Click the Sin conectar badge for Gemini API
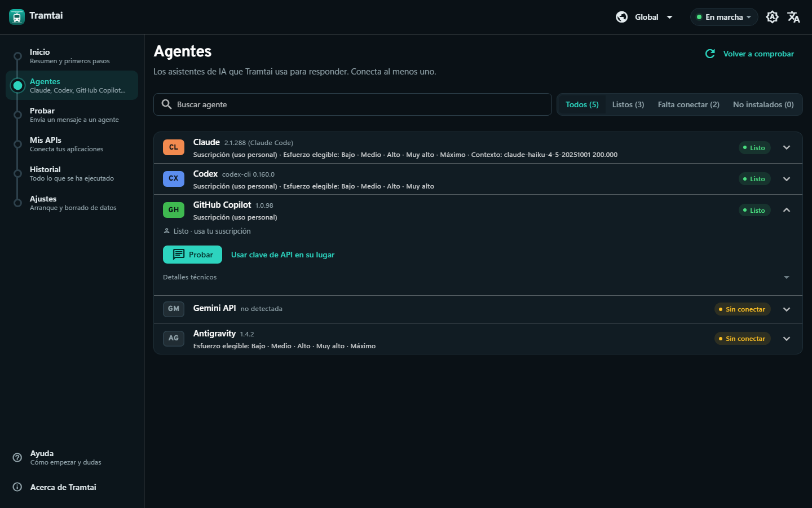 pyautogui.click(x=742, y=309)
